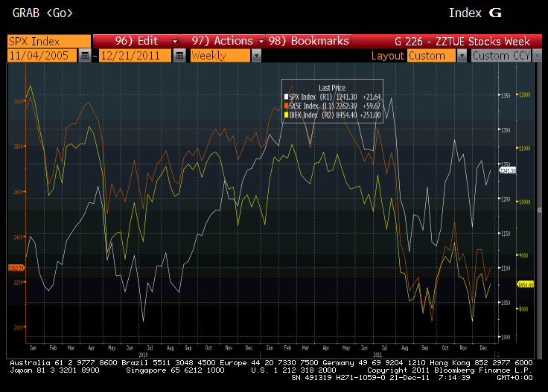Click the orange 2262.39 left axis marker
This screenshot has width=548, height=392.
[x=16, y=268]
